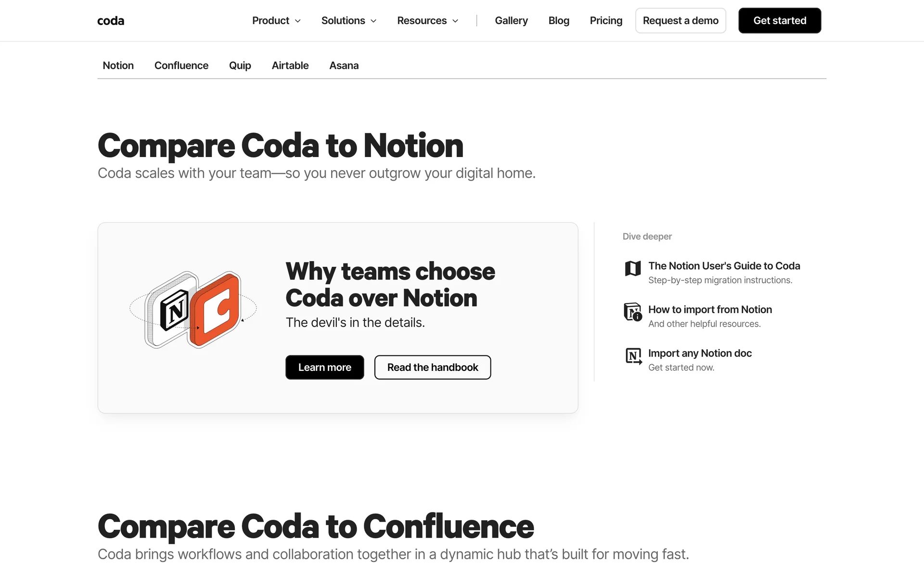Click the Learn more button
This screenshot has height=578, width=924.
point(324,368)
